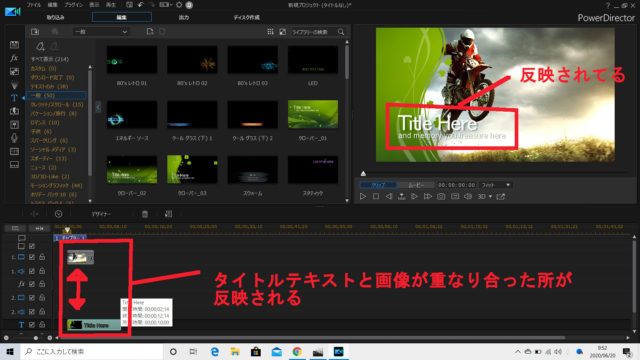Switch to the 出力 tab
This screenshot has height=360, width=640.
tap(184, 17)
